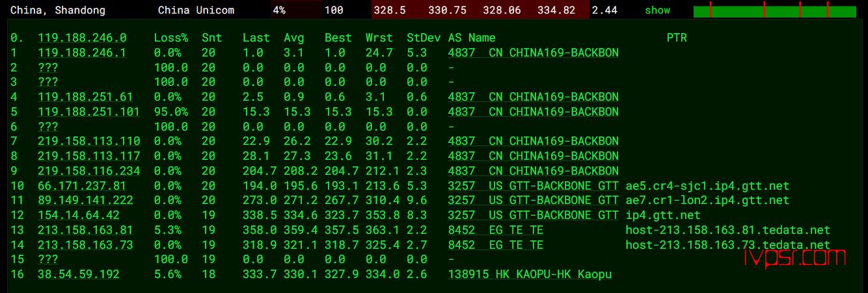Viewport: 868px width, 293px height.
Task: Open IP link 213.158.163.73
Action: 85,245
